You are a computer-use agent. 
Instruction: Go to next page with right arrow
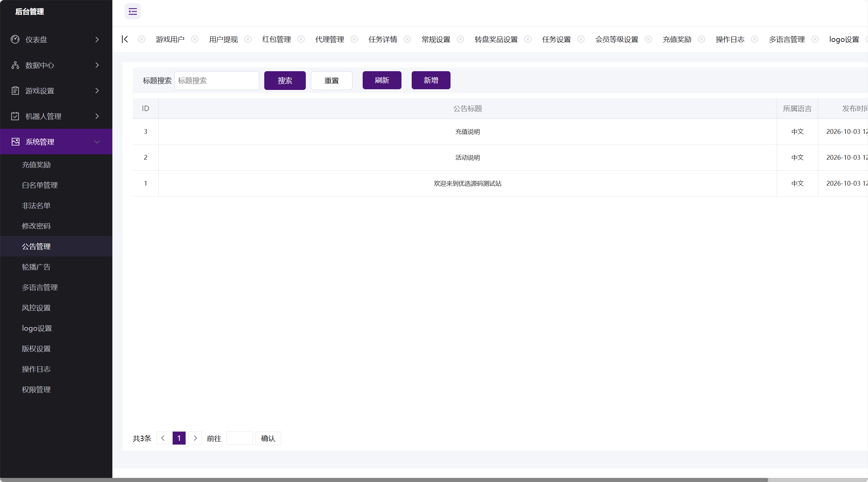point(195,438)
